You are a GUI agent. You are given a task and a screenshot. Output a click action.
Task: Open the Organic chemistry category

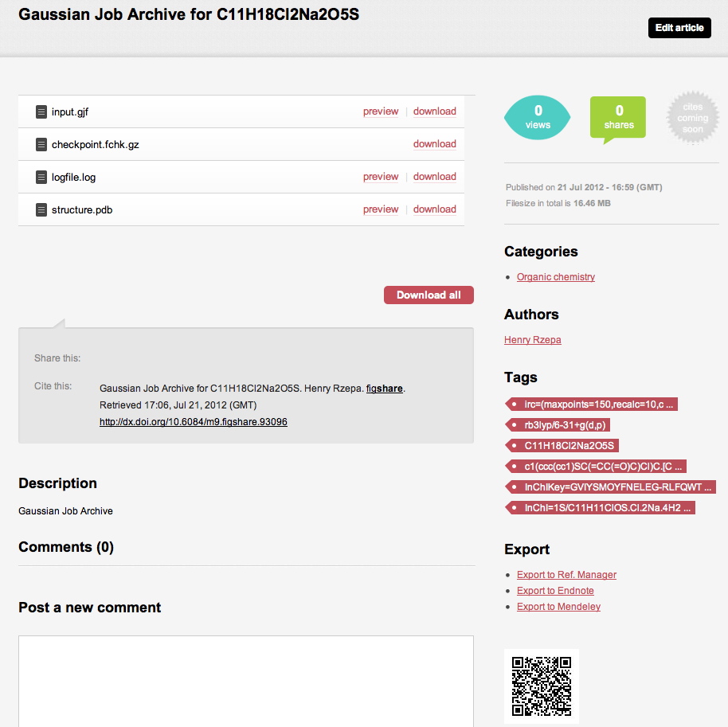(x=555, y=277)
